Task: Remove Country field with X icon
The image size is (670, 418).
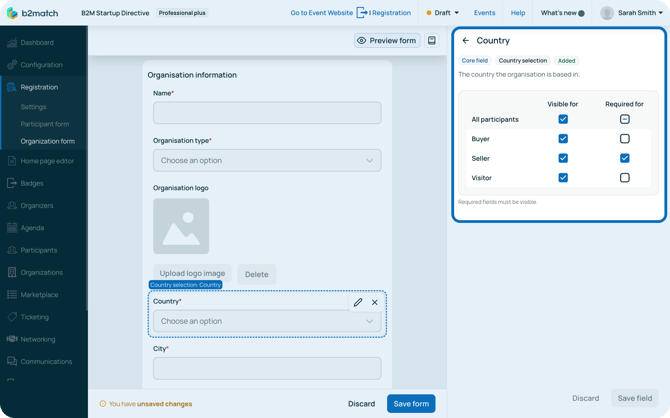Action: coord(375,302)
